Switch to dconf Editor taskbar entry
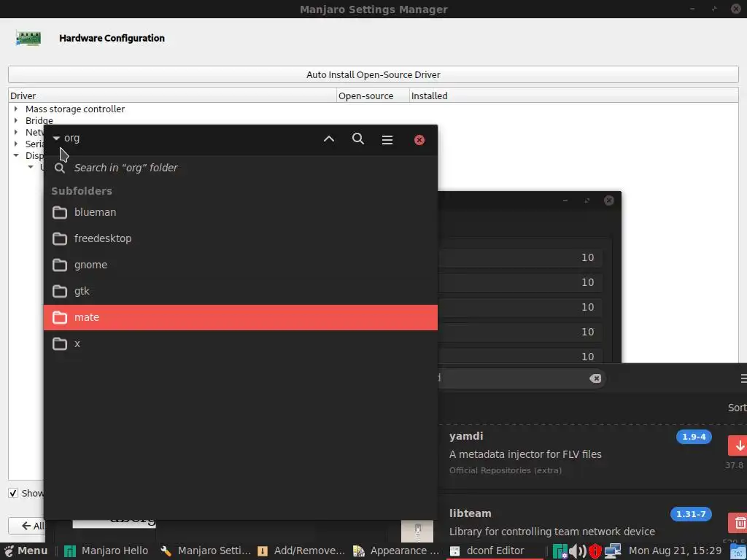 [x=494, y=551]
